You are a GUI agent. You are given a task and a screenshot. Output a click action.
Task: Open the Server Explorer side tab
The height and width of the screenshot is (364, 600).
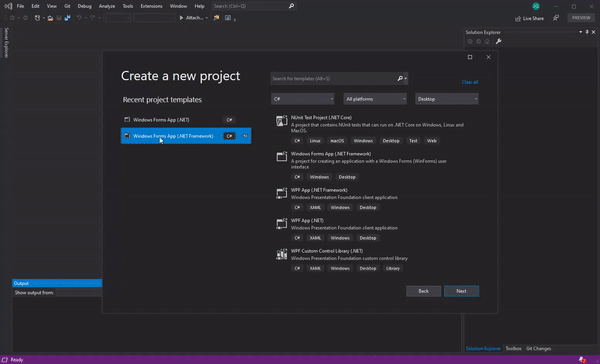6,43
